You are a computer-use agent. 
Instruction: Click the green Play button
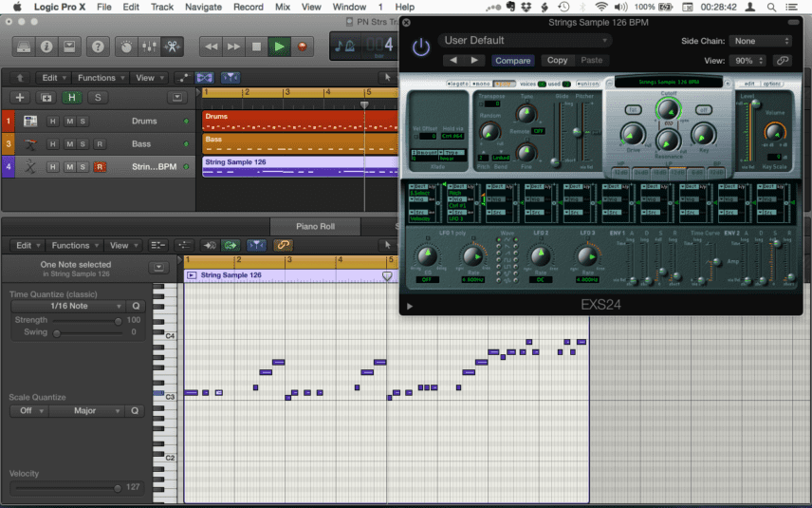(x=279, y=47)
